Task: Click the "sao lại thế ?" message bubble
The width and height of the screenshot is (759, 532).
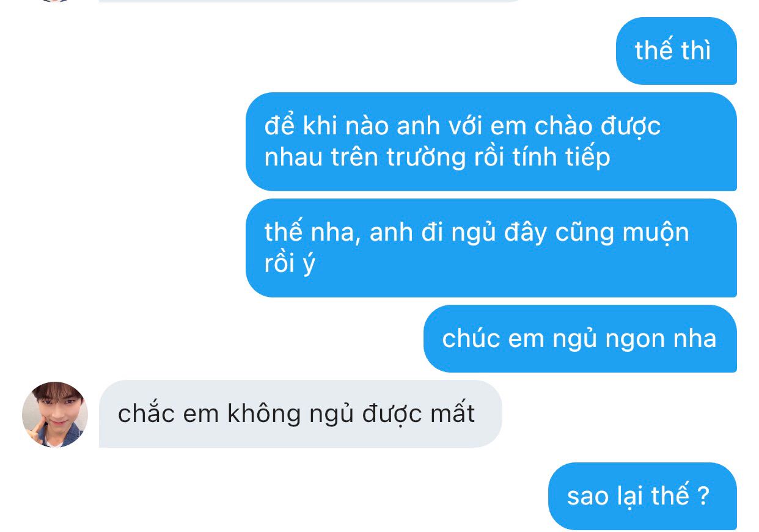Action: [x=642, y=496]
